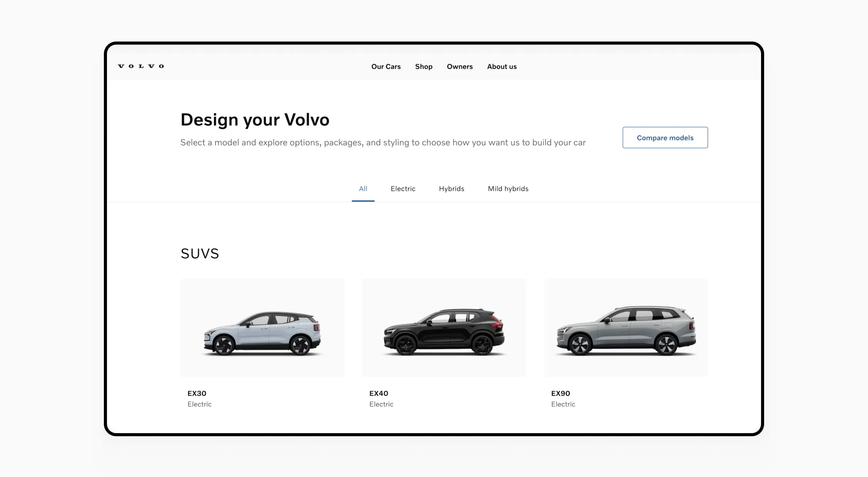
Task: Click the Electric label under EX30
Action: [199, 404]
